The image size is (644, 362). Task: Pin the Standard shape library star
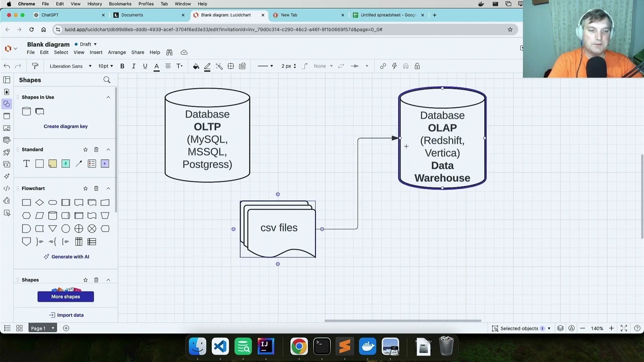tap(86, 149)
